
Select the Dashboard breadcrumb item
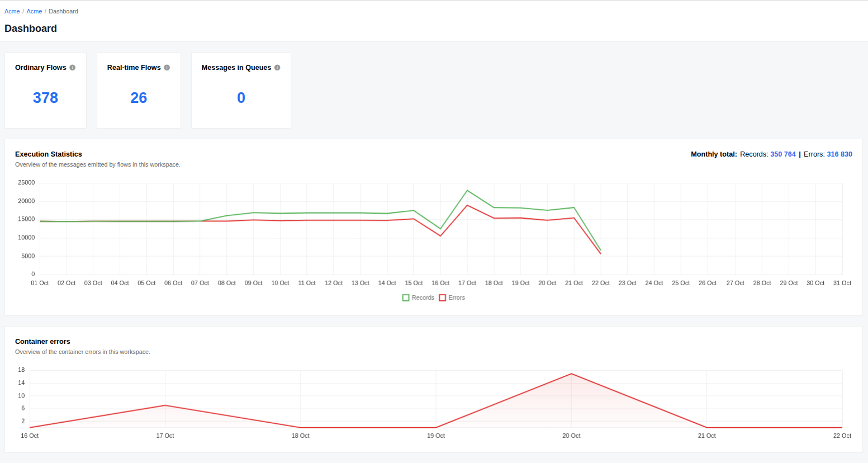click(63, 11)
